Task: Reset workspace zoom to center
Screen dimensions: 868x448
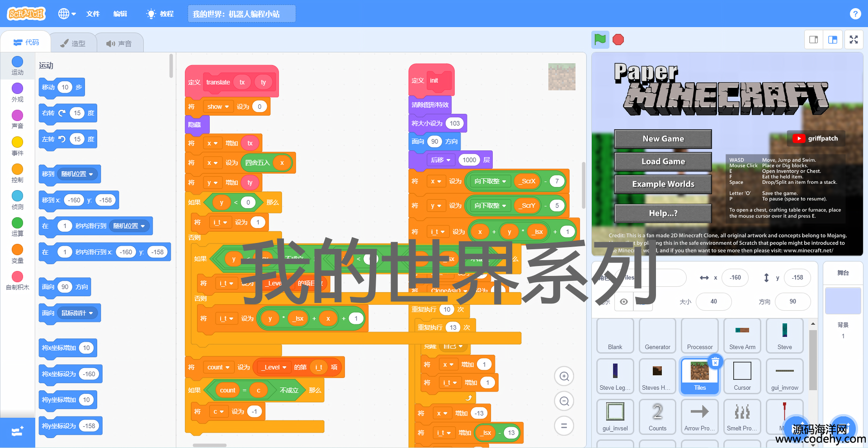Action: click(x=564, y=425)
